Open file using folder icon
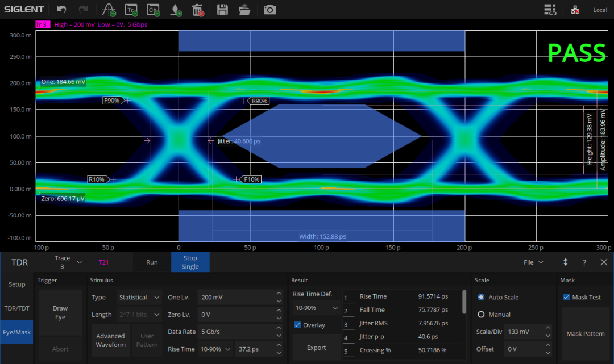Screen dimensions: 614x364 pyautogui.click(x=244, y=10)
